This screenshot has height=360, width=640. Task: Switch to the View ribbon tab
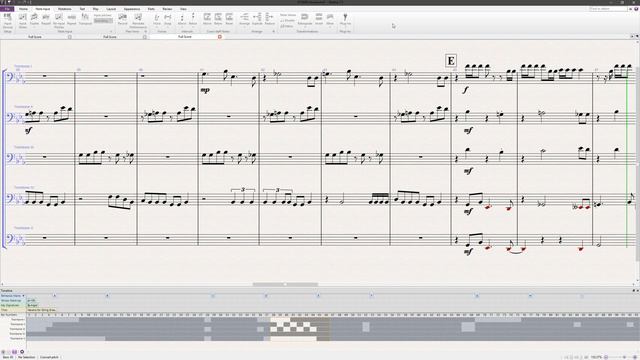[183, 9]
